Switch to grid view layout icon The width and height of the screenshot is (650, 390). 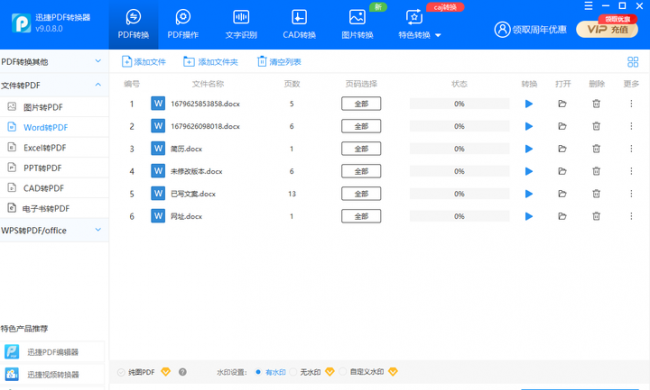pyautogui.click(x=633, y=62)
